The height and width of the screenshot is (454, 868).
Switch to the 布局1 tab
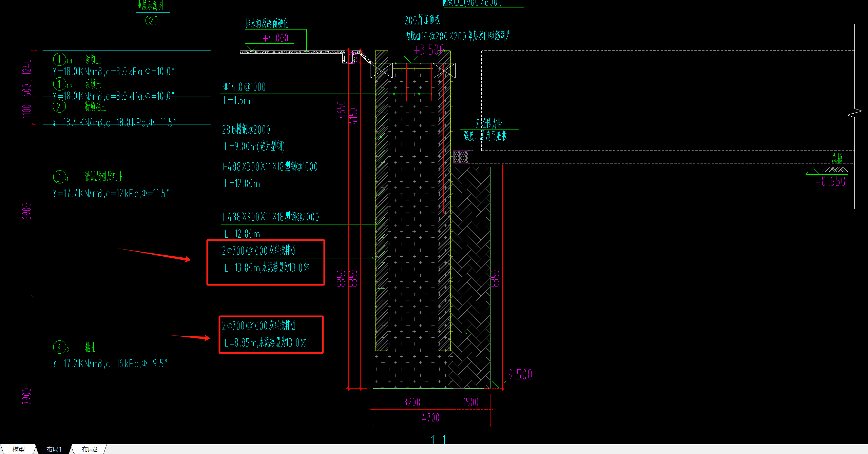tap(54, 449)
